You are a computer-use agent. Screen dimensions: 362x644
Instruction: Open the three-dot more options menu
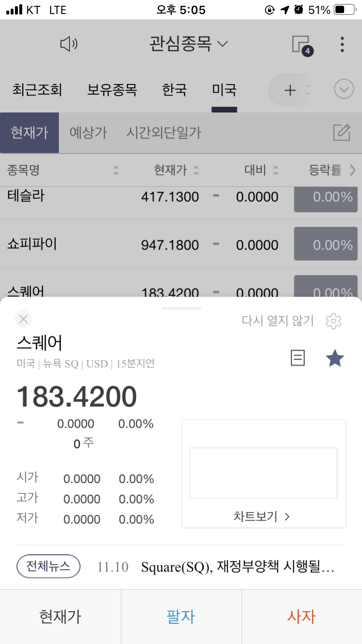[342, 44]
